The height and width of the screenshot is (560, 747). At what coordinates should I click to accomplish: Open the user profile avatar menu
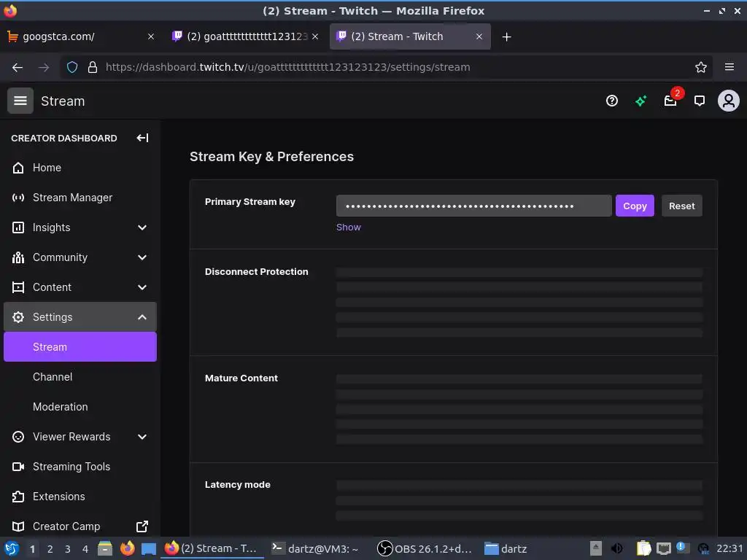click(729, 101)
